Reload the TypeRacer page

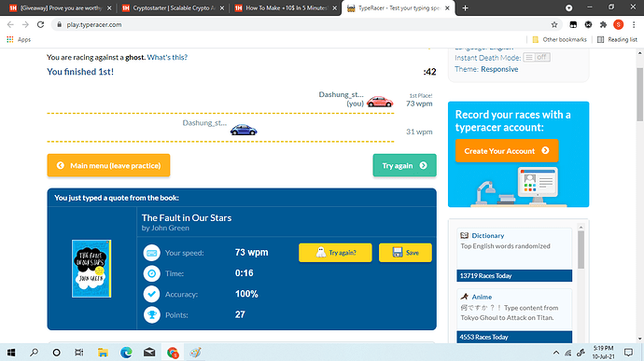pos(40,24)
